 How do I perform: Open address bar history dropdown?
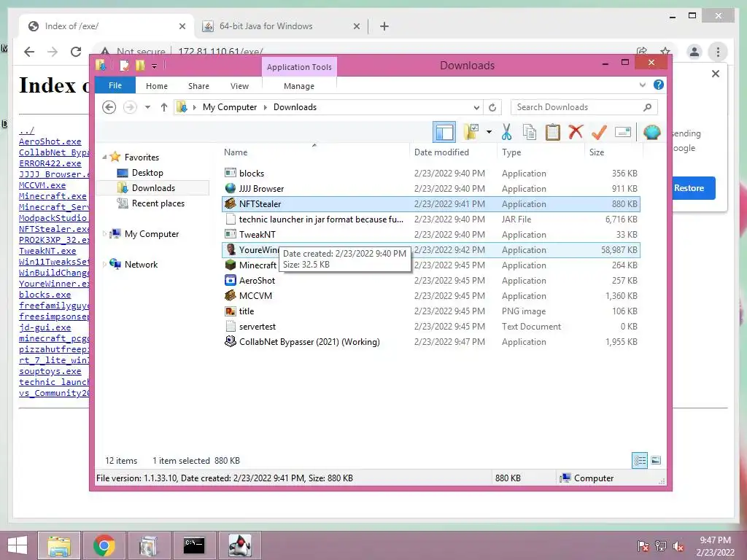coord(476,107)
